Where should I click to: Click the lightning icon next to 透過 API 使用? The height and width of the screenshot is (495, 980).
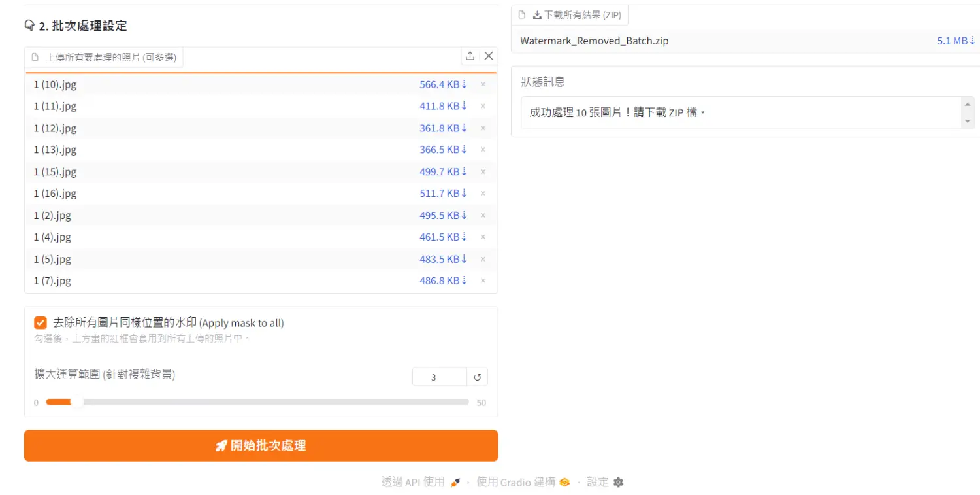pos(455,483)
